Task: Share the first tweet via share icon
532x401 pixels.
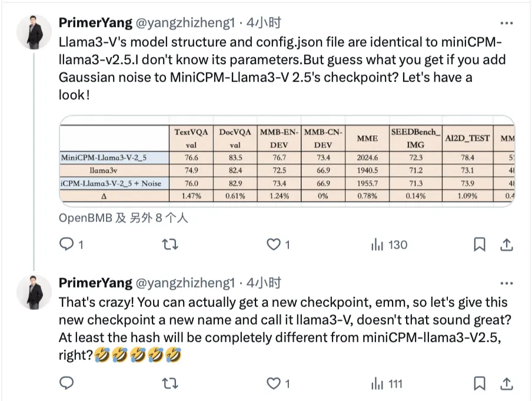Action: [x=506, y=244]
